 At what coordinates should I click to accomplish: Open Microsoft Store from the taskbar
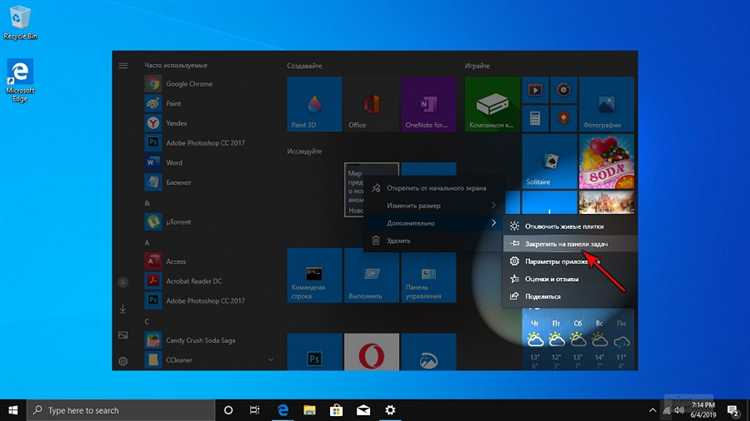tap(336, 410)
